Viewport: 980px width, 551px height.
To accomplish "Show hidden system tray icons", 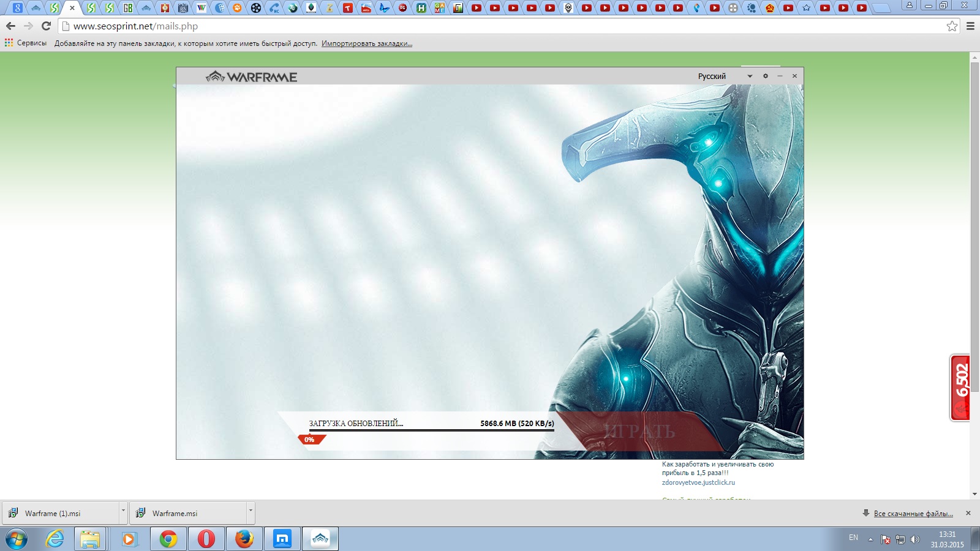I will coord(870,539).
